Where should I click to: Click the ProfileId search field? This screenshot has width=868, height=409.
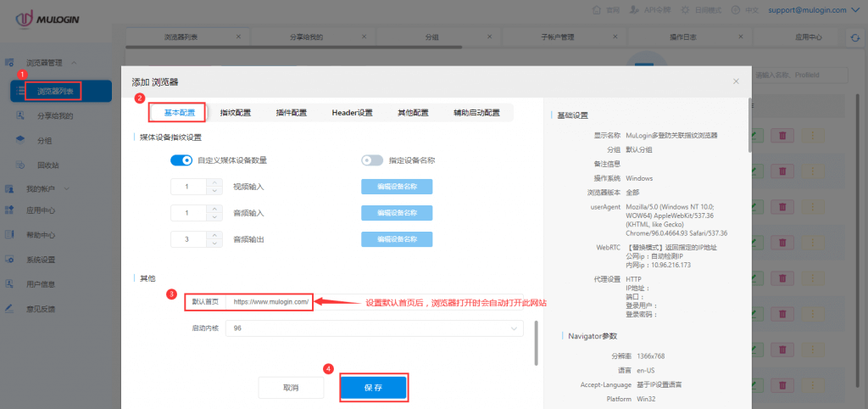point(800,76)
